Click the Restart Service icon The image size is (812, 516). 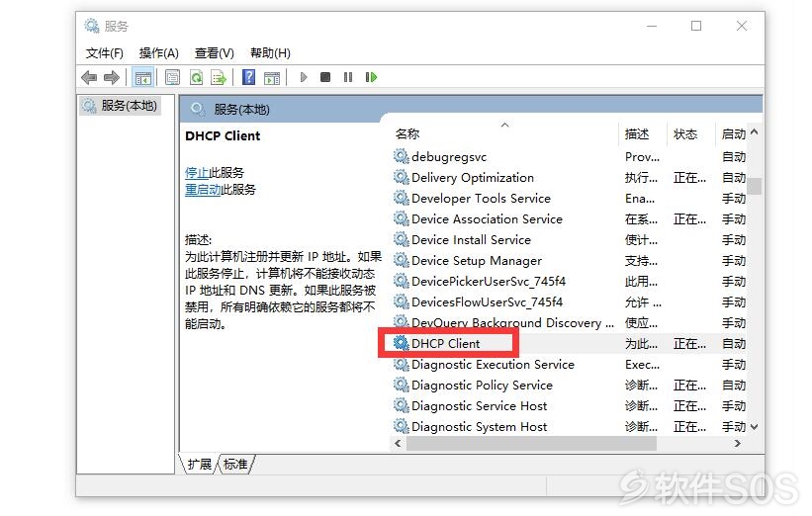371,77
